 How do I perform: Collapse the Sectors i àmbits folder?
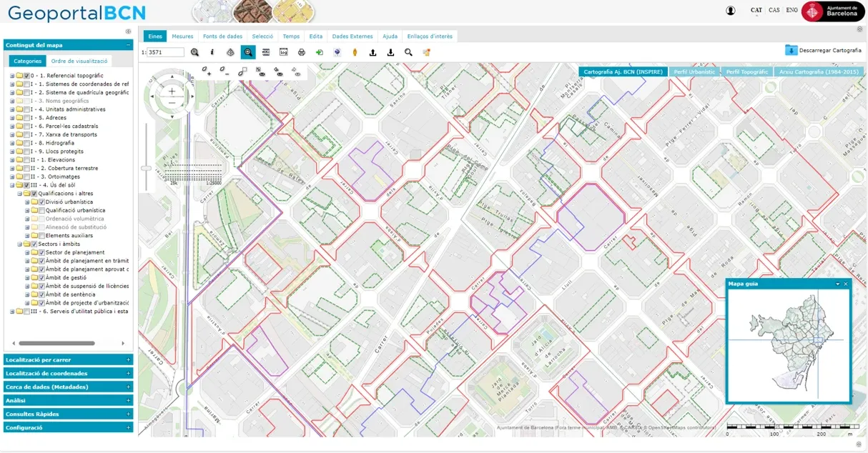tap(19, 244)
